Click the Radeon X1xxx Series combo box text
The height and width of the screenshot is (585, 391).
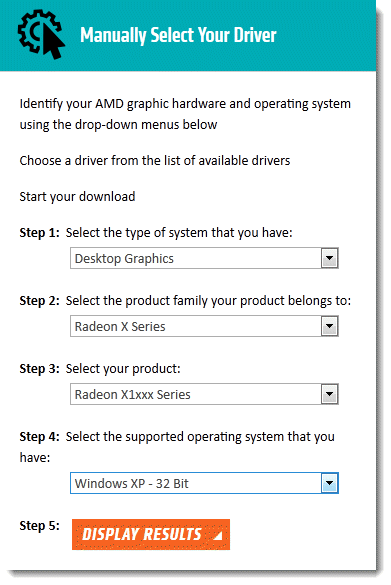pos(132,394)
